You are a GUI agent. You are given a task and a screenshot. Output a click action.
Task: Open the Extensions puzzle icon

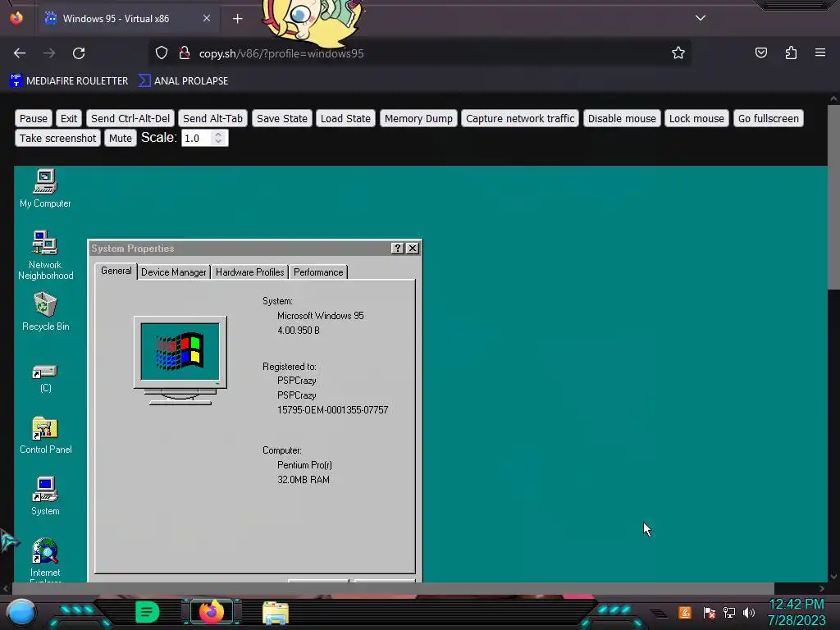791,52
